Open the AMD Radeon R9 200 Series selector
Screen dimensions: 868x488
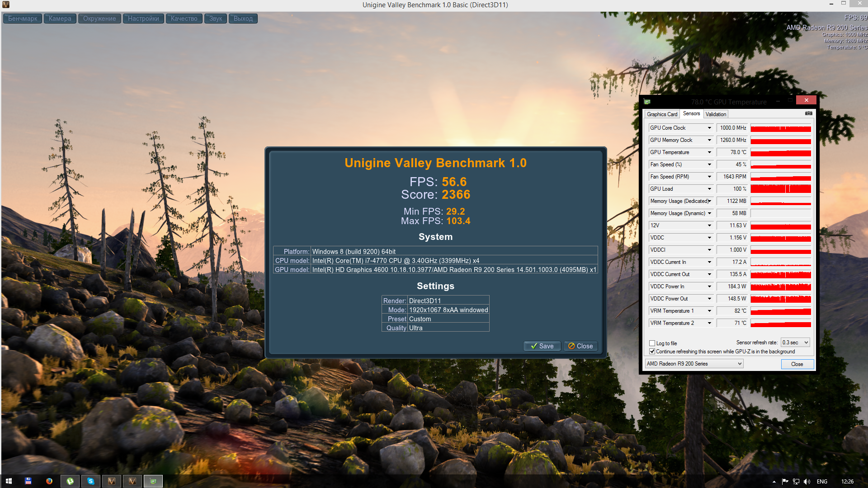coord(694,364)
